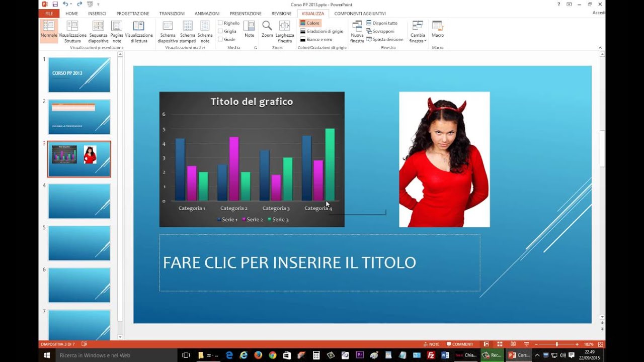The width and height of the screenshot is (644, 362).
Task: Open undo history dropdown arrow
Action: pyautogui.click(x=71, y=4)
